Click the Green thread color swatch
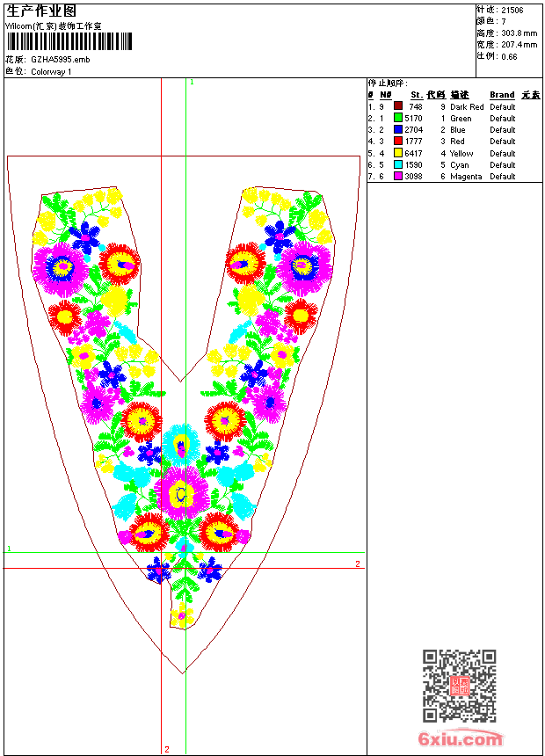This screenshot has width=545, height=756. (x=398, y=118)
